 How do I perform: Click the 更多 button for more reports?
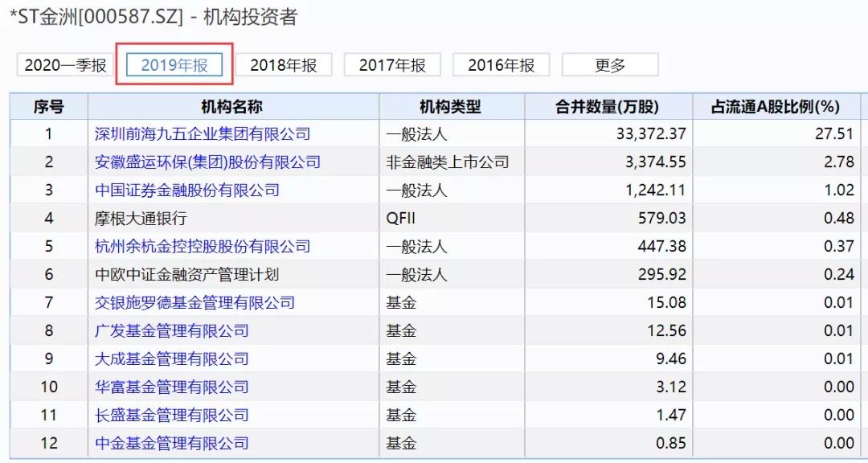pos(610,65)
